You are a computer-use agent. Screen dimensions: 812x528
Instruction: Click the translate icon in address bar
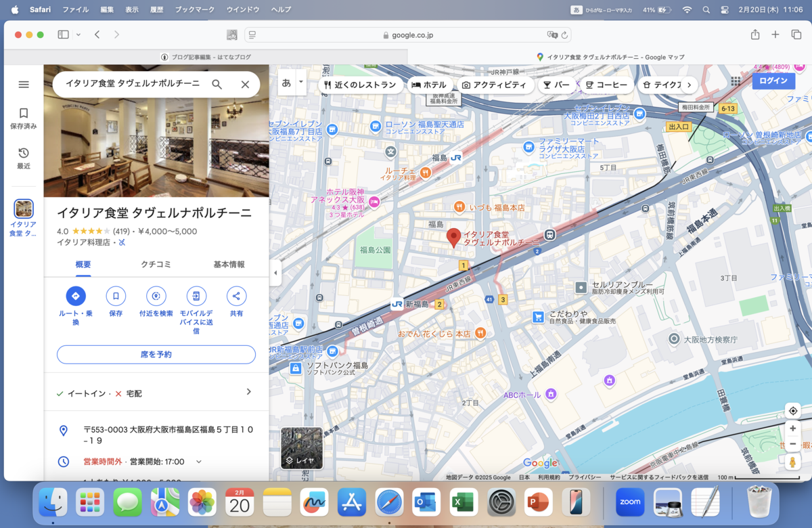(x=551, y=35)
